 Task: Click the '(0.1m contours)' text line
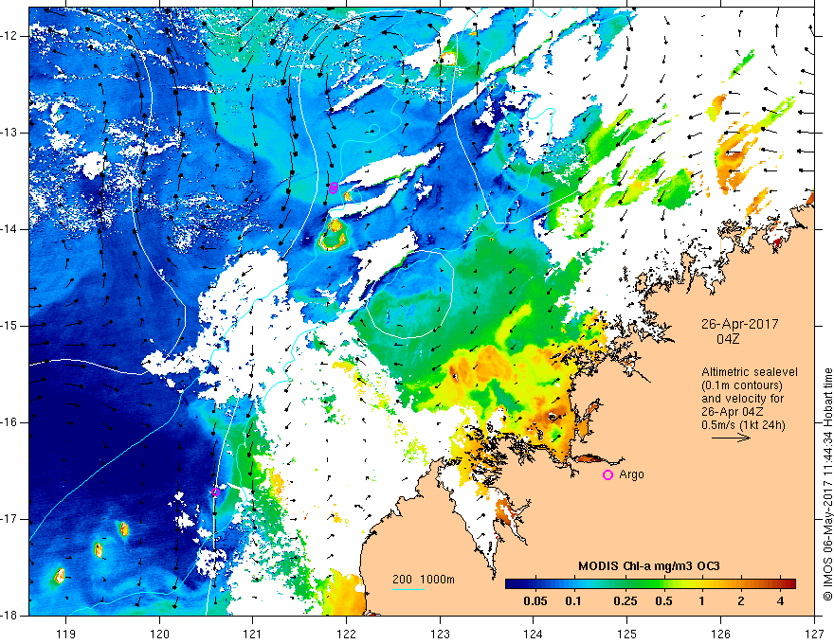[742, 385]
